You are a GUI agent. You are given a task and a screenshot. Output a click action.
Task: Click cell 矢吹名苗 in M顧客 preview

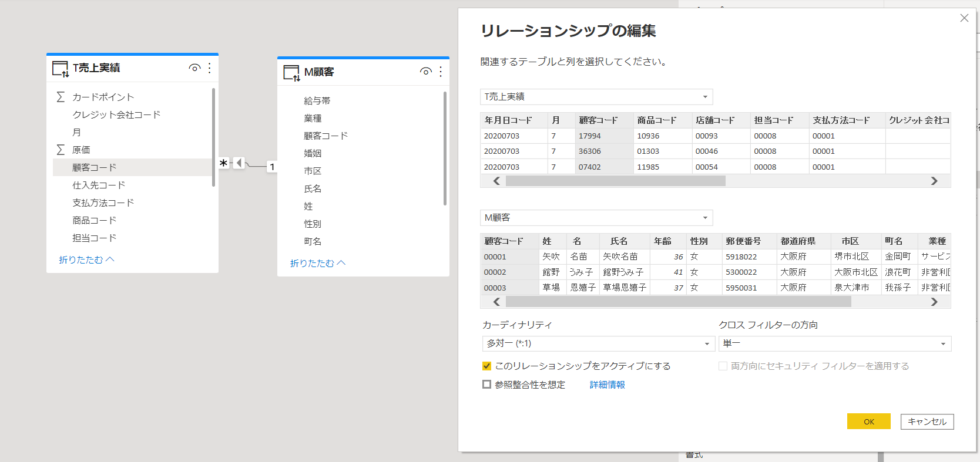(x=625, y=257)
